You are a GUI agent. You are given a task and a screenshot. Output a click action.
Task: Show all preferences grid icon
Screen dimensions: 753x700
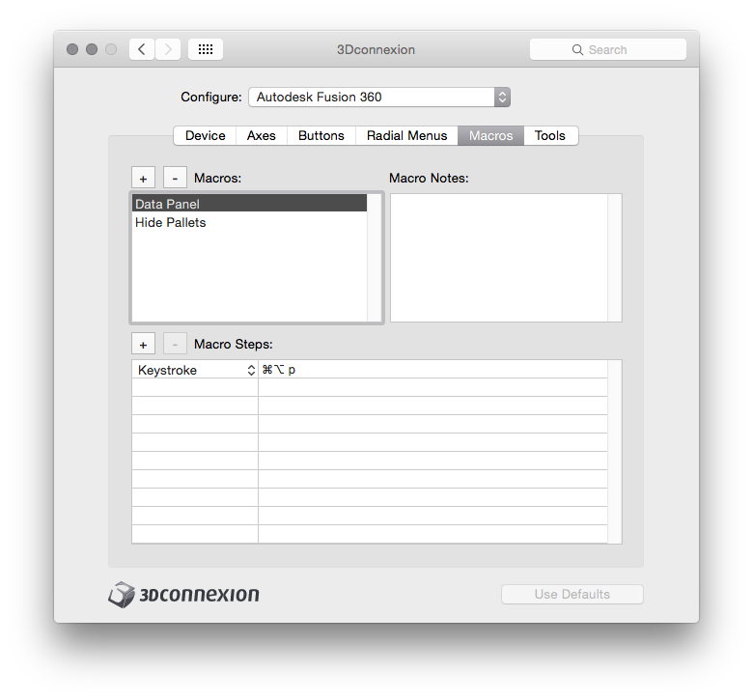(206, 49)
